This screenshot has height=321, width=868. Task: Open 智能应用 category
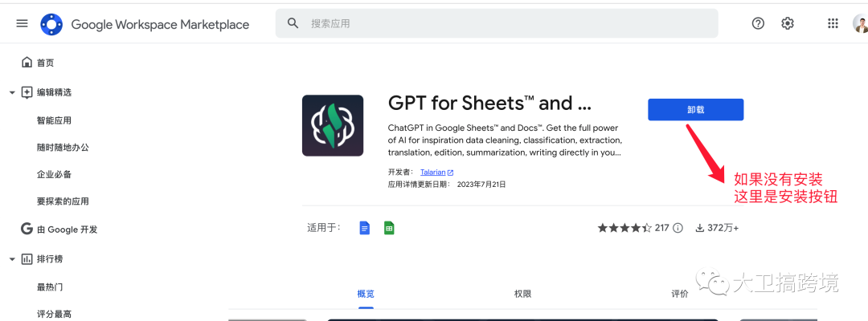[55, 120]
